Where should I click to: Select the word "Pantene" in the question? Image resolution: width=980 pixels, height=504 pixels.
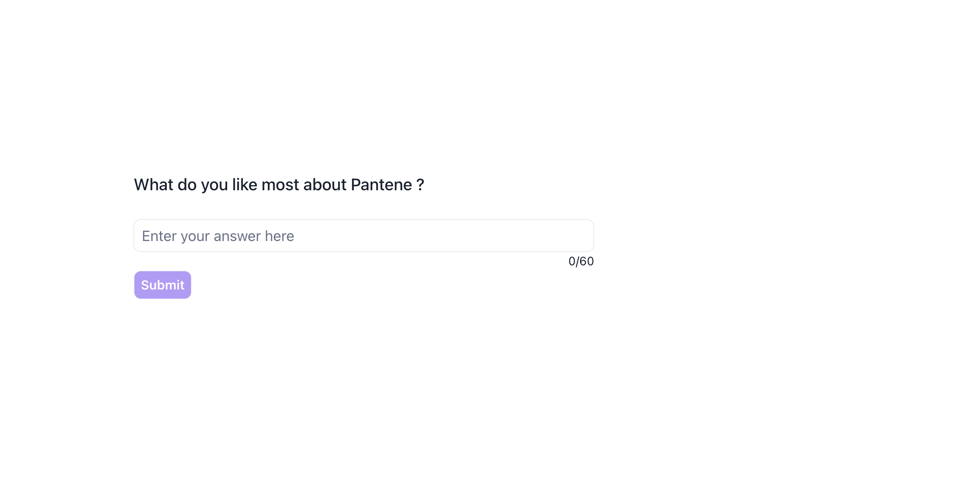click(381, 185)
